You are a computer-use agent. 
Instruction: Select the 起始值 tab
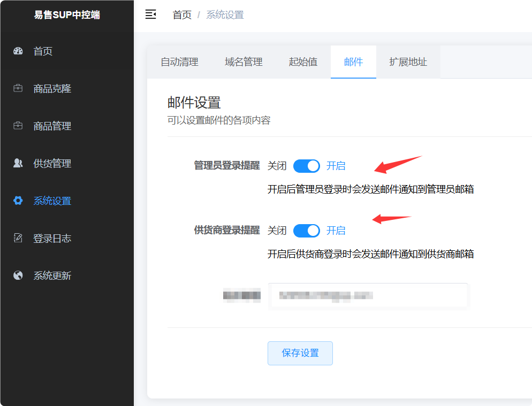303,62
